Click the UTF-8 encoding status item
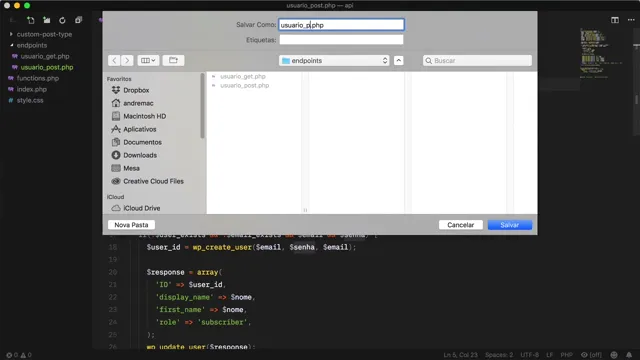640x360 pixels. 529,355
